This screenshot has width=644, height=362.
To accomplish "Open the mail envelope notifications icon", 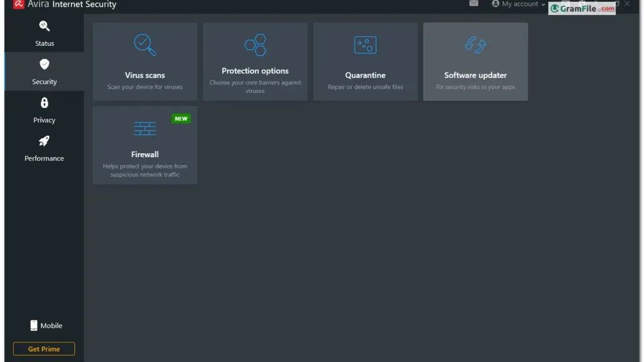I will 474,3.
